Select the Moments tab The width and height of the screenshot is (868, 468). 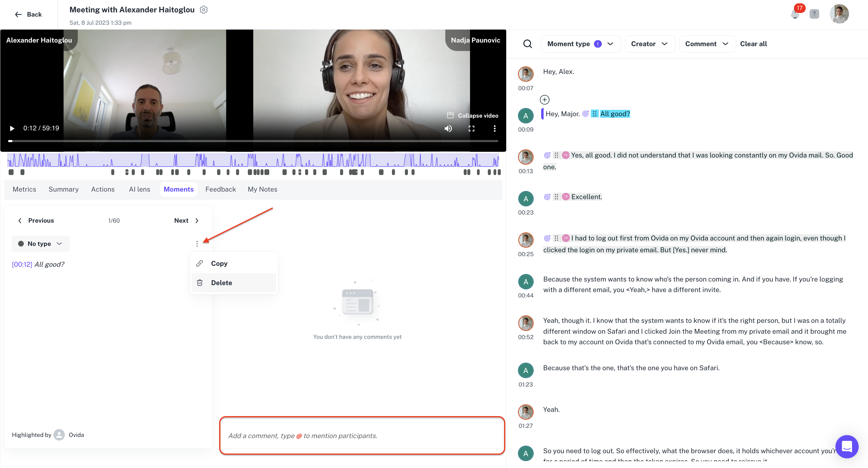coord(178,189)
